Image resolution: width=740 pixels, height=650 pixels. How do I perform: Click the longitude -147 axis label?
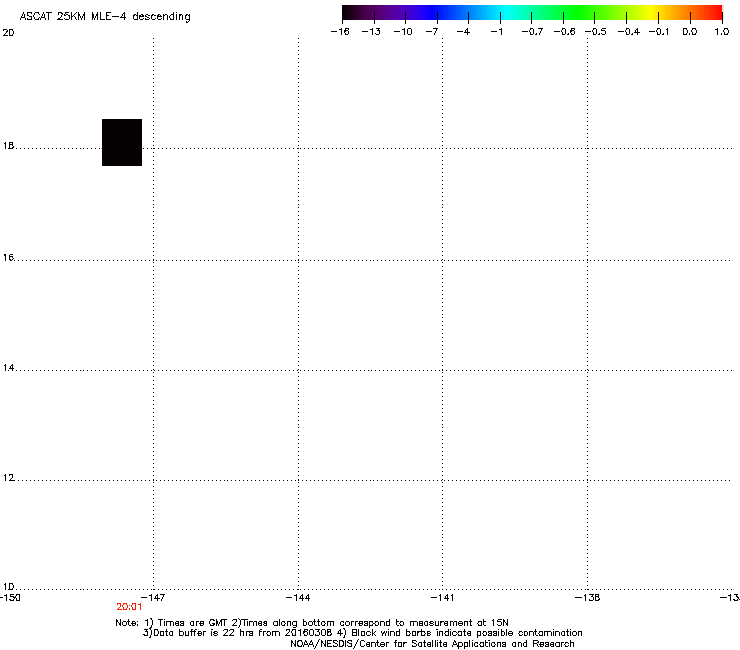(153, 598)
